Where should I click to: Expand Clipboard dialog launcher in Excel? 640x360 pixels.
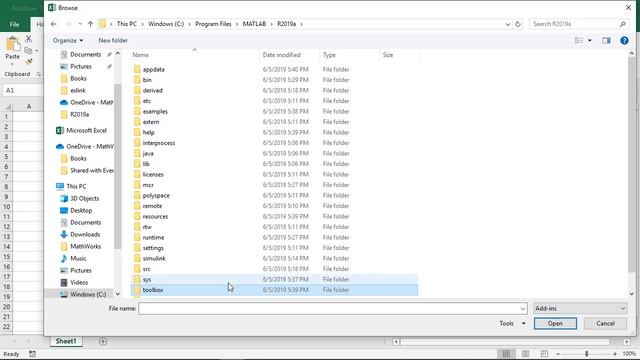pyautogui.click(x=39, y=74)
